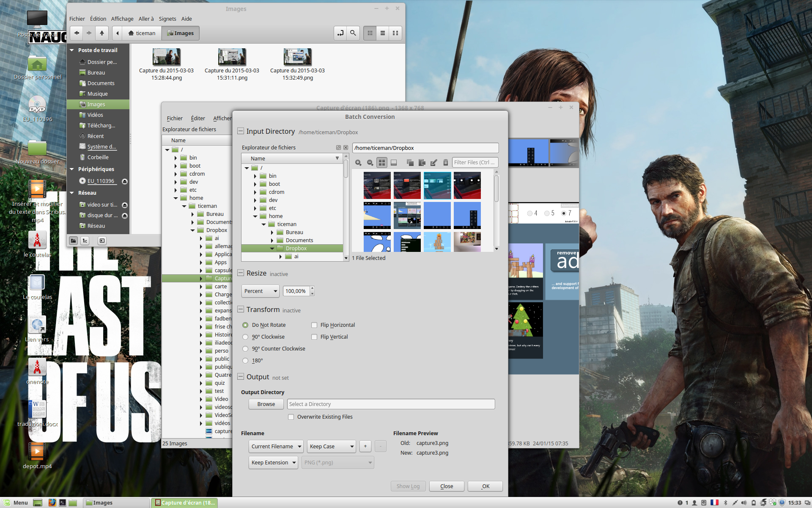Collapse the Resize section
812x508 pixels.
coord(240,273)
